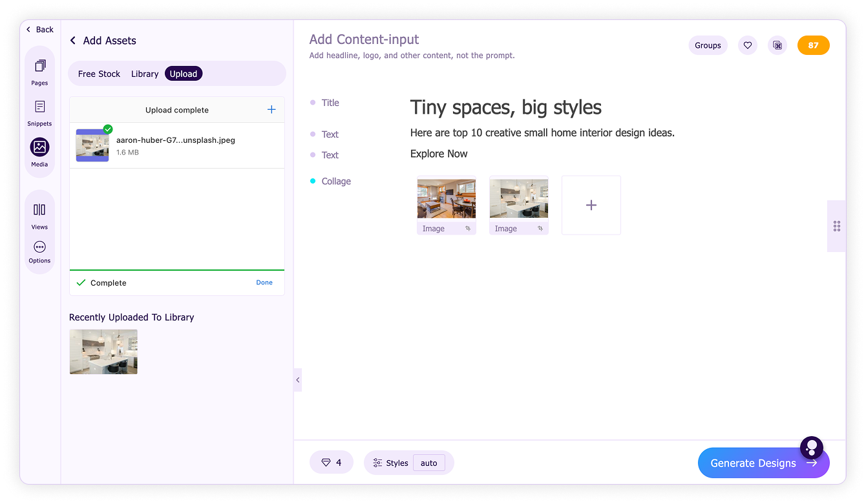Edit the Explore Now text field
The image size is (866, 504).
point(439,154)
